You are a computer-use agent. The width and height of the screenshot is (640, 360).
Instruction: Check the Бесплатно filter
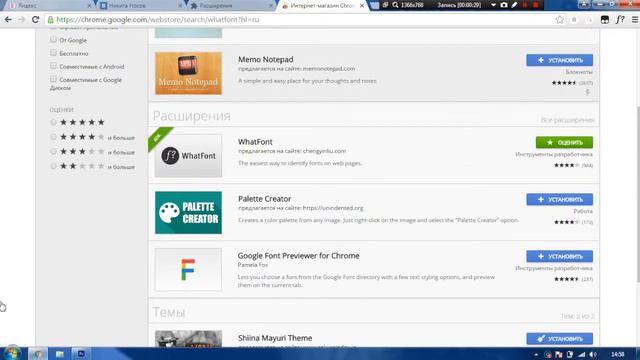coord(53,53)
